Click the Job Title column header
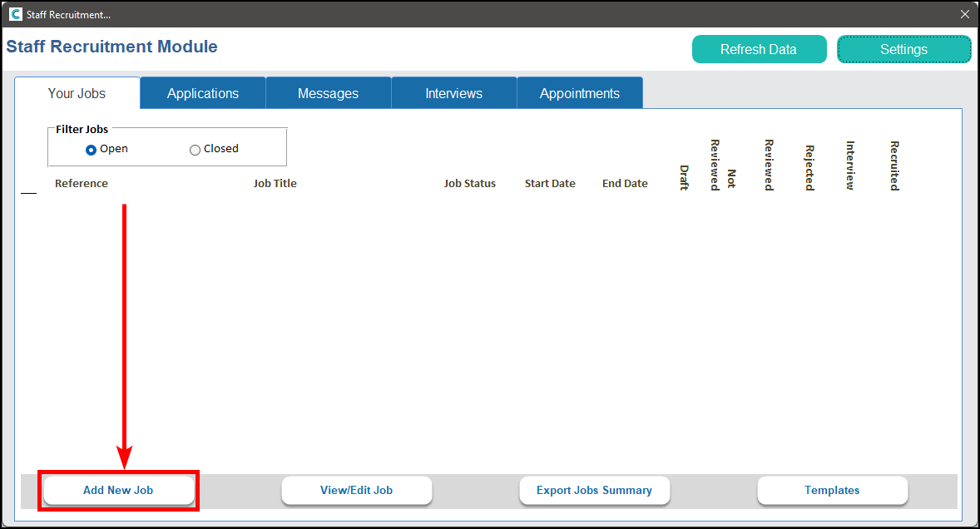 click(x=275, y=183)
